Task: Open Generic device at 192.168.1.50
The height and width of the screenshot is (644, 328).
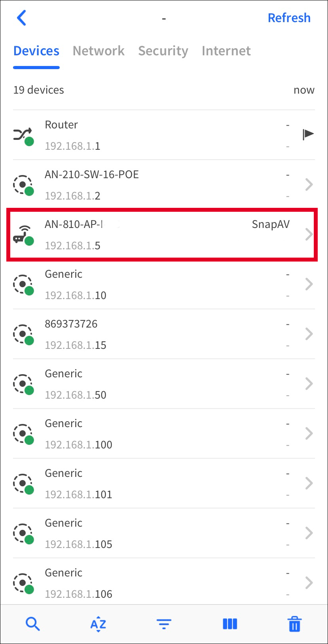Action: pos(158,384)
